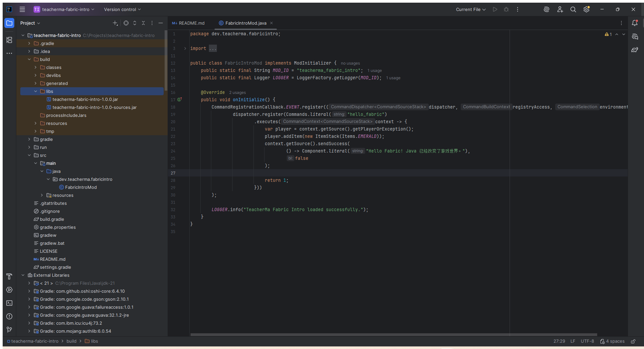Image resolution: width=644 pixels, height=349 pixels.
Task: Select build.gradle file
Action: click(x=52, y=219)
